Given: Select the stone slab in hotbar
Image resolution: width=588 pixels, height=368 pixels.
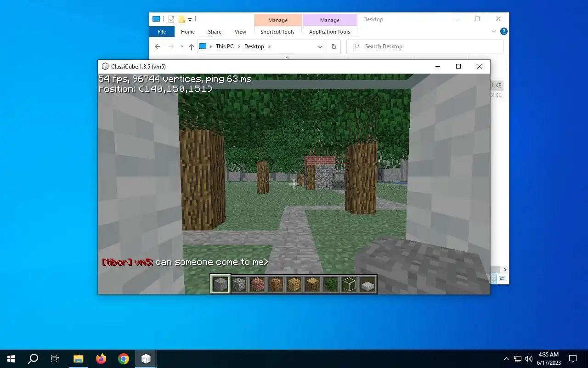Looking at the screenshot, I should point(367,285).
